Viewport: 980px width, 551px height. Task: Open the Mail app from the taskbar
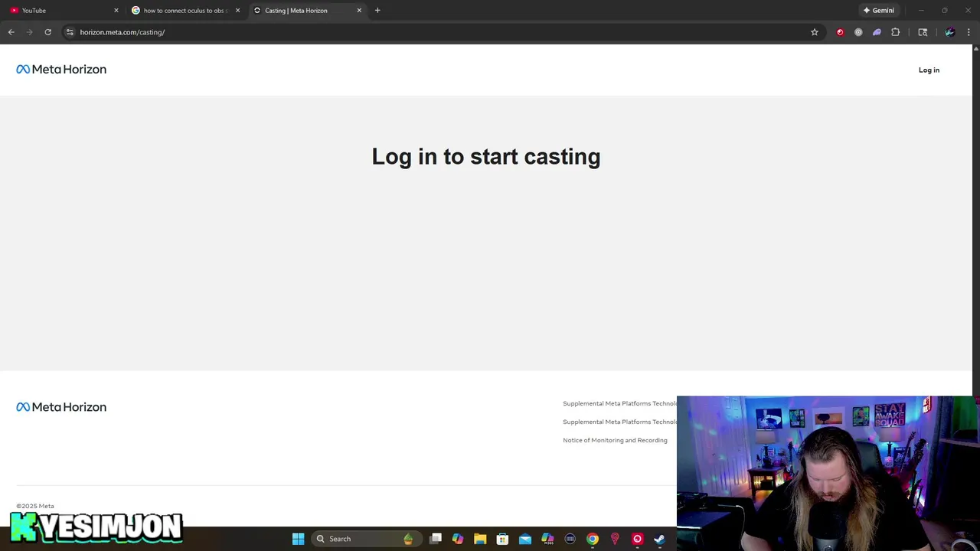525,539
